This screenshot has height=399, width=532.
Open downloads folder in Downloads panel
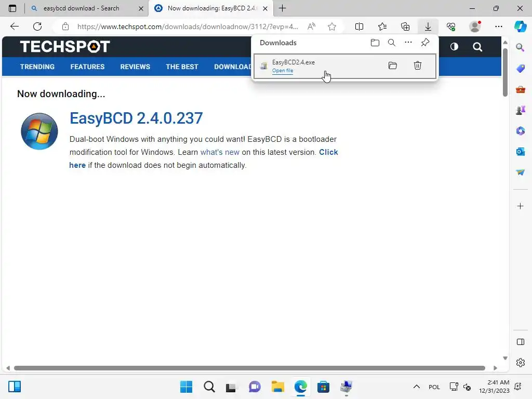click(375, 43)
